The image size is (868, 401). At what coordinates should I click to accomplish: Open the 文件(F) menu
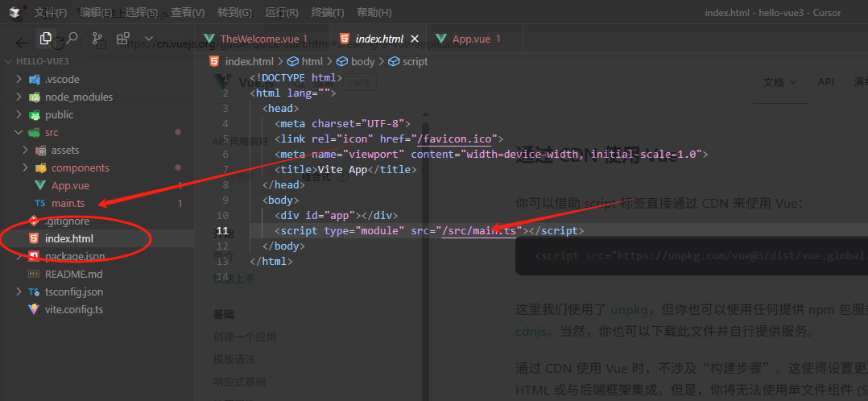pos(51,12)
